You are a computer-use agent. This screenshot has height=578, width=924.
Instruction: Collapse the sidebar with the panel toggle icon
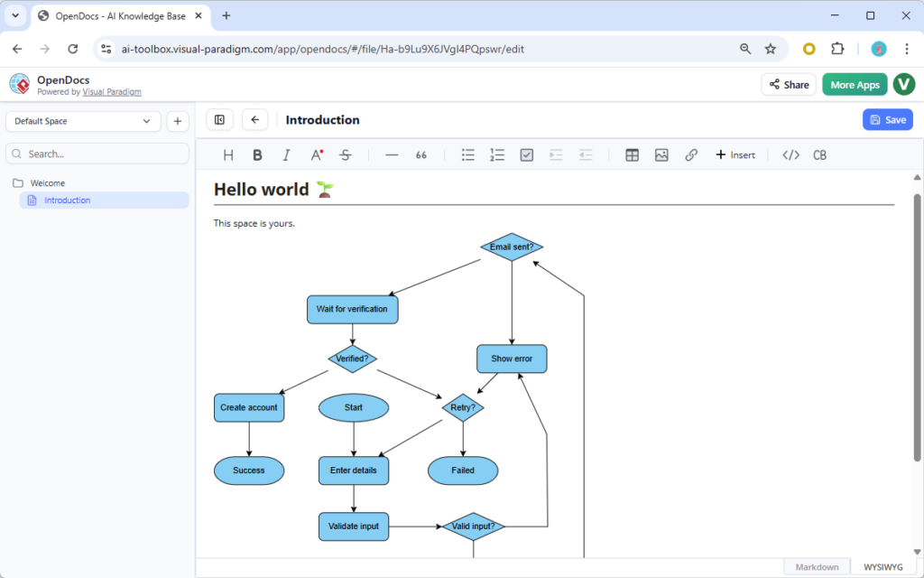coord(219,119)
